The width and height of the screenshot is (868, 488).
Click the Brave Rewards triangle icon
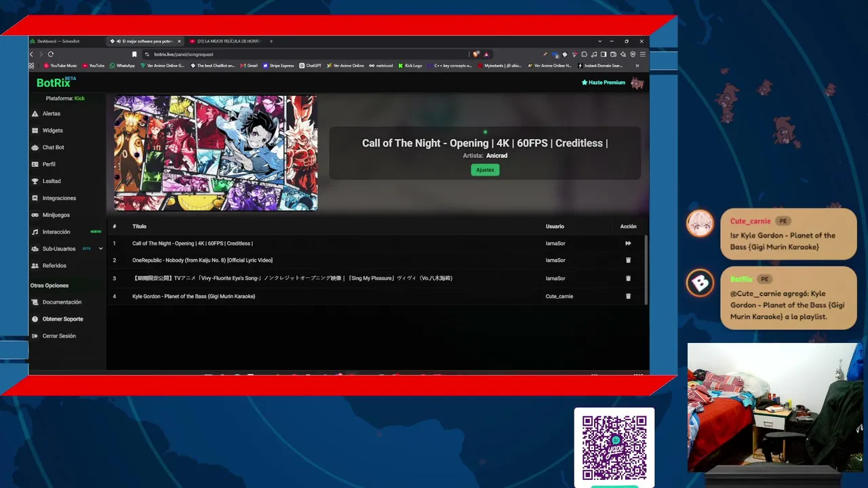pos(486,54)
